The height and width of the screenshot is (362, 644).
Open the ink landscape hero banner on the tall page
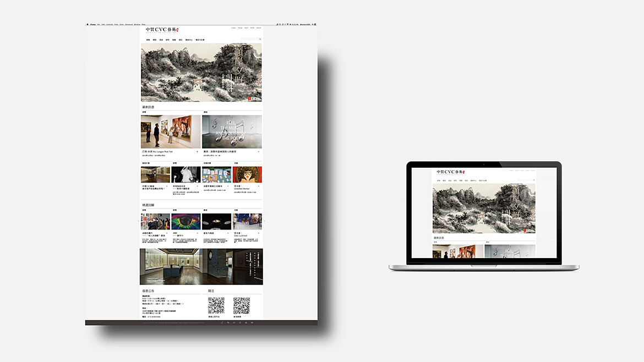[x=201, y=72]
